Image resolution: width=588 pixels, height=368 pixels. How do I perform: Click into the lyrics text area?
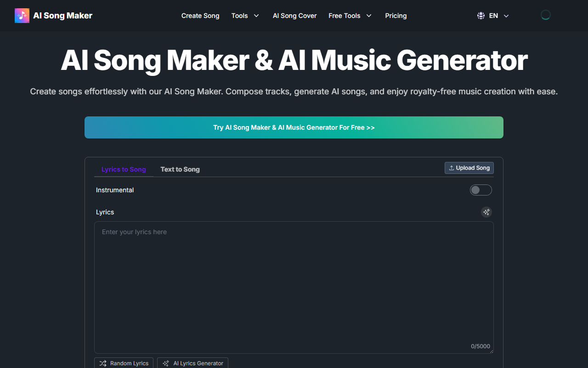coord(294,287)
